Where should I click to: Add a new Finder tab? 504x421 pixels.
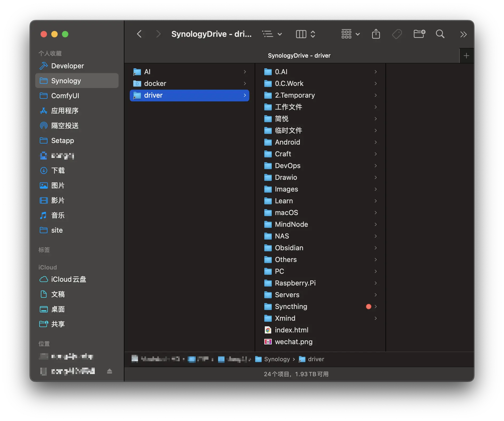coord(466,56)
